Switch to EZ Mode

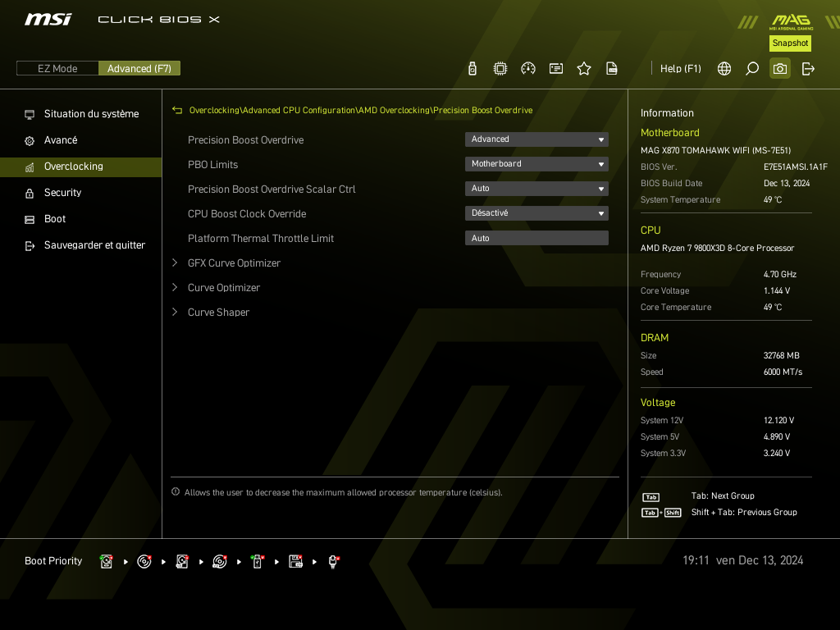(x=57, y=69)
